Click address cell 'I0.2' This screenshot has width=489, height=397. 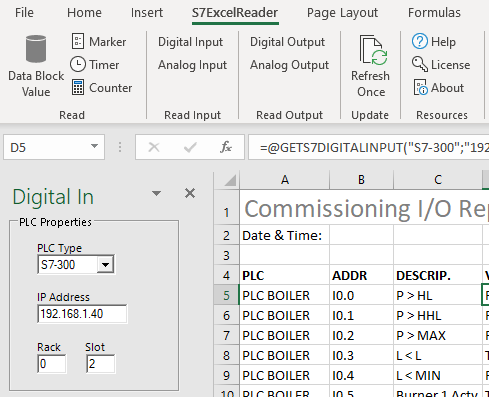coord(361,335)
